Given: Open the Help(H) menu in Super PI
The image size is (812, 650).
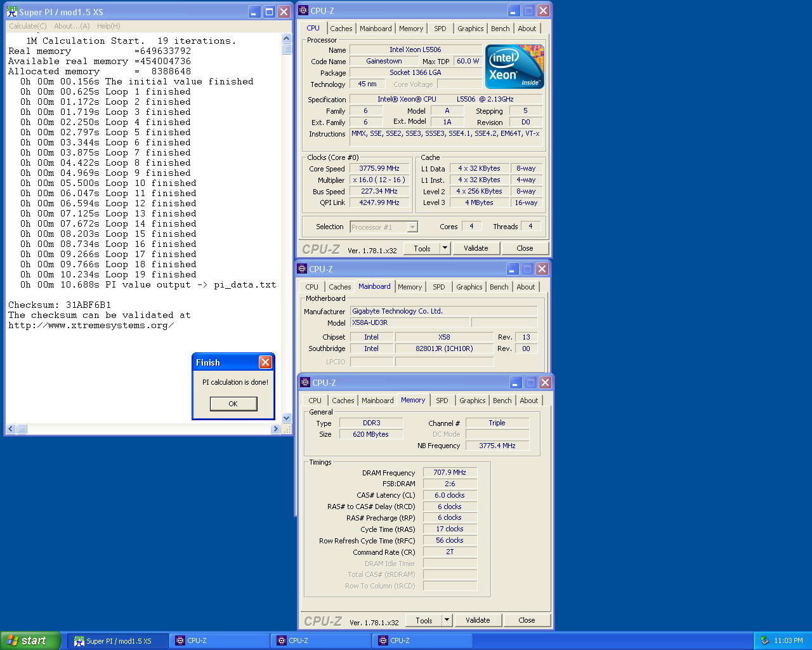Looking at the screenshot, I should coord(108,26).
